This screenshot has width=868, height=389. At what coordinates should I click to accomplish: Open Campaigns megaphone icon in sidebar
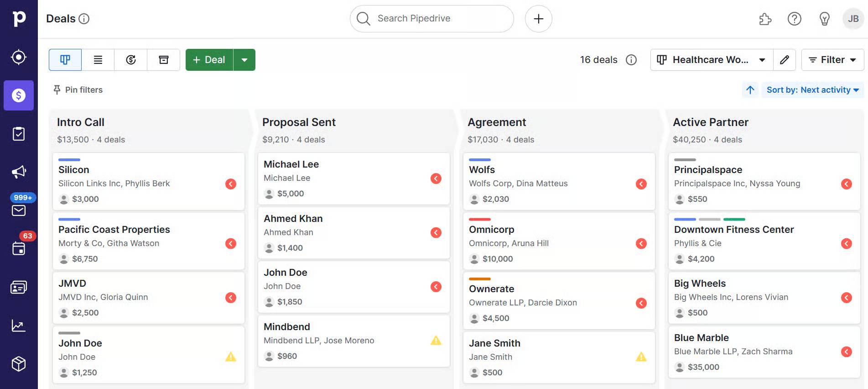[x=19, y=172]
